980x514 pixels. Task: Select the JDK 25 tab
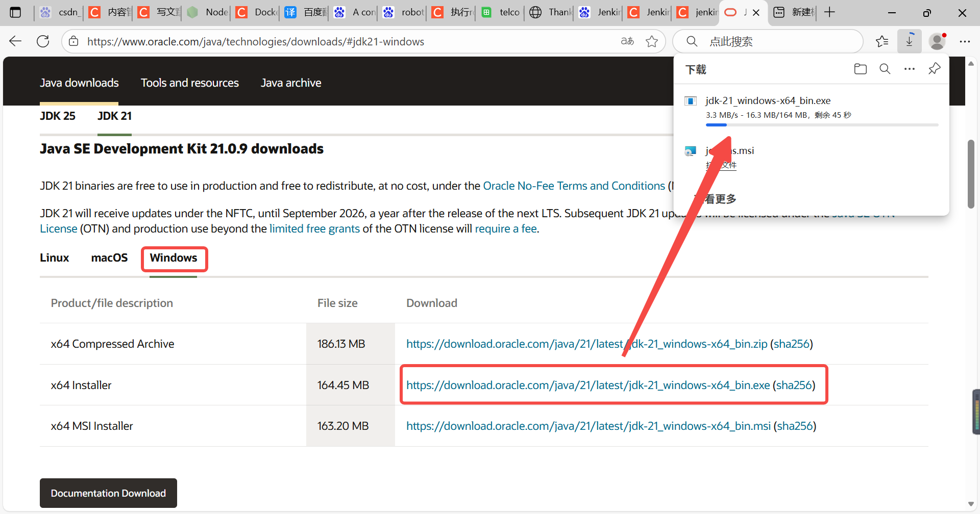[x=58, y=116]
